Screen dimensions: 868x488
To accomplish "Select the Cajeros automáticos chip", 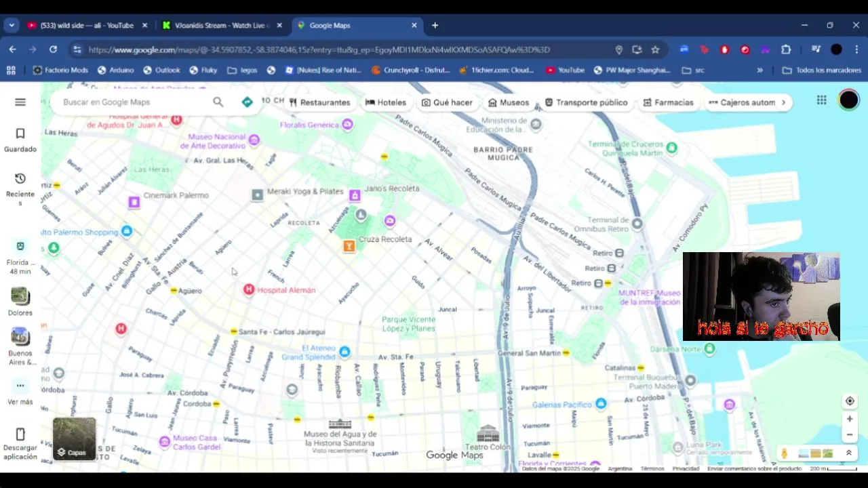I will (x=742, y=102).
